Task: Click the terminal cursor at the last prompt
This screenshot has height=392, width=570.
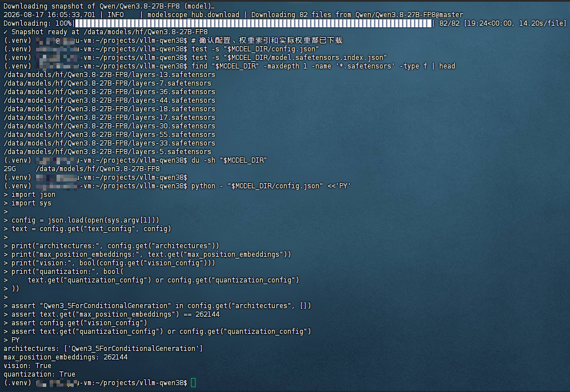Action: tap(194, 382)
